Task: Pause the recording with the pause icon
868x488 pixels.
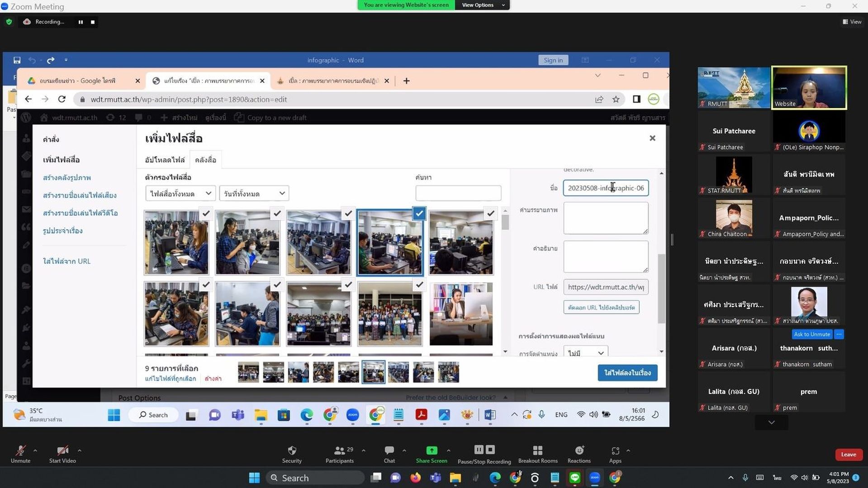Action: [81, 22]
